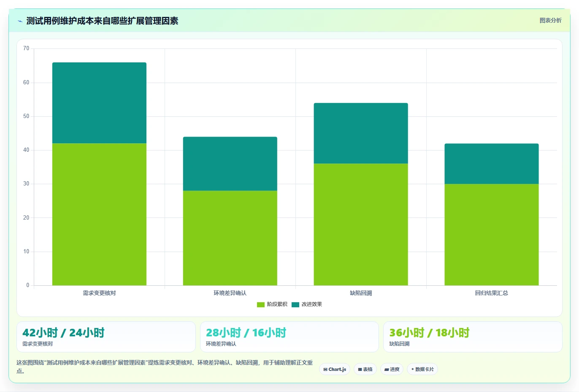Screen dimensions: 579x392
Task: Click the teal 回归结果汇总 bar segment
Action: pos(492,164)
